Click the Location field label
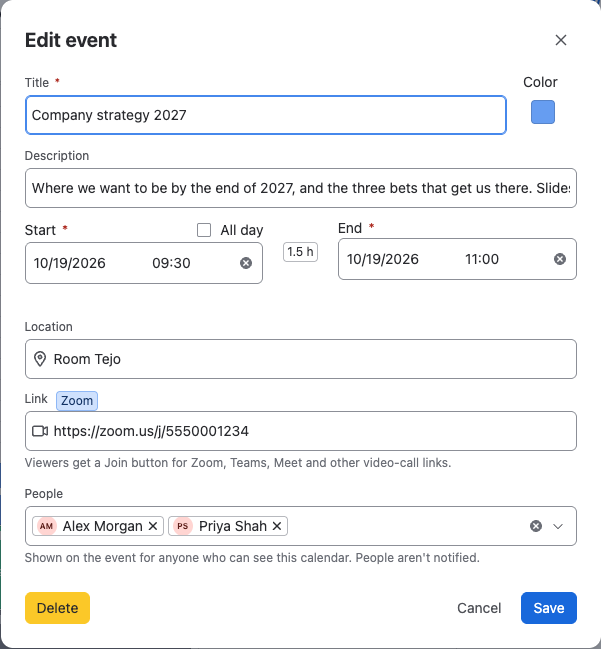601x649 pixels. click(x=48, y=327)
